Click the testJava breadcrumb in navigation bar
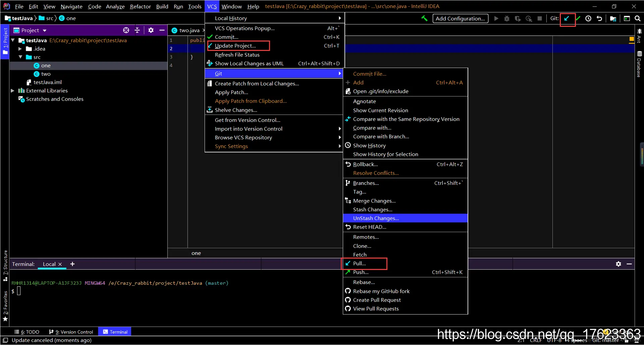The width and height of the screenshot is (644, 345). 19,18
